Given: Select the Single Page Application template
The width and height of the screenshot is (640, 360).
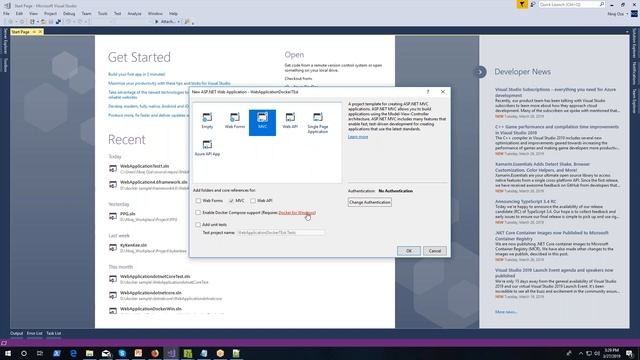Looking at the screenshot, I should tap(318, 122).
